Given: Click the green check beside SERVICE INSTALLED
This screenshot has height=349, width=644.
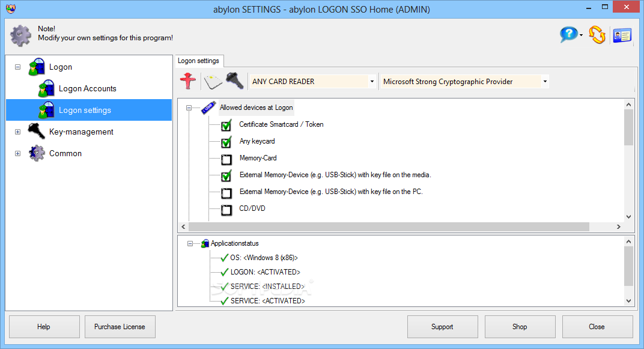Looking at the screenshot, I should coord(224,287).
